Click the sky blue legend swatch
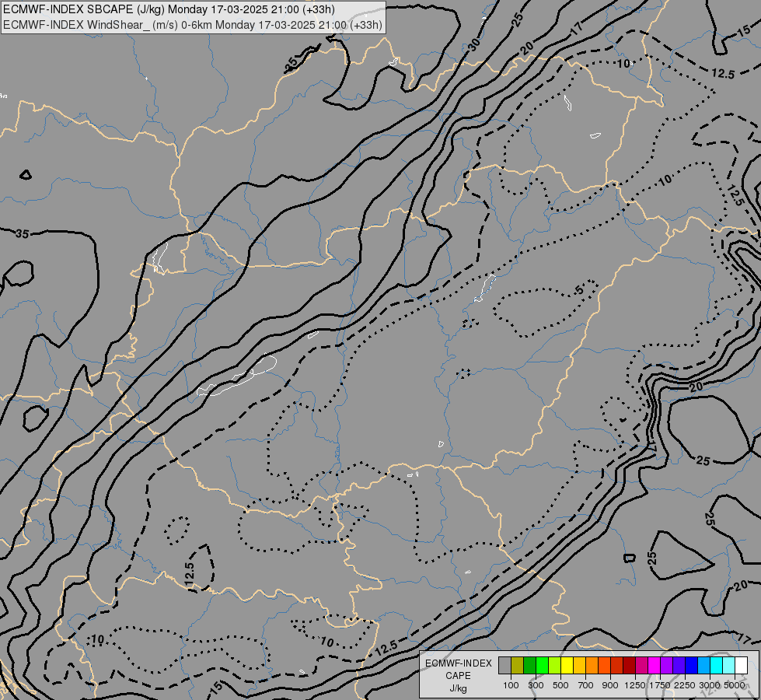This screenshot has width=761, height=700. (x=704, y=666)
